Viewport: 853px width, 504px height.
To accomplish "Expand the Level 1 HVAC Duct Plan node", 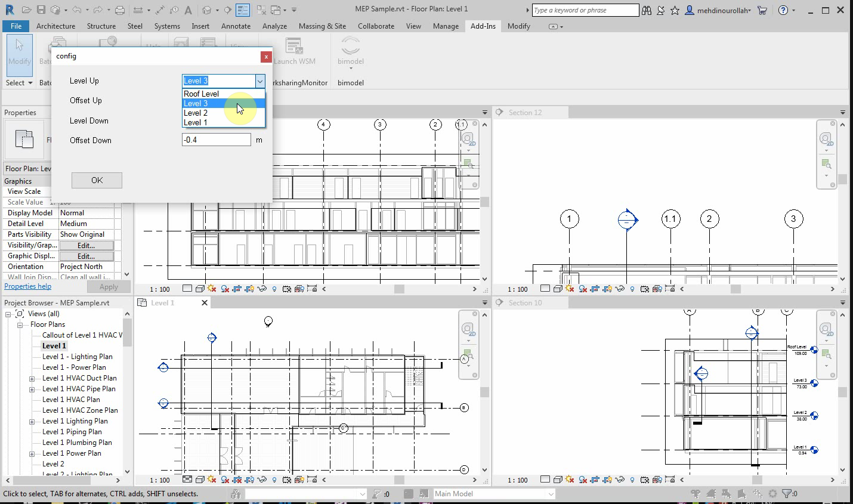I will [32, 378].
